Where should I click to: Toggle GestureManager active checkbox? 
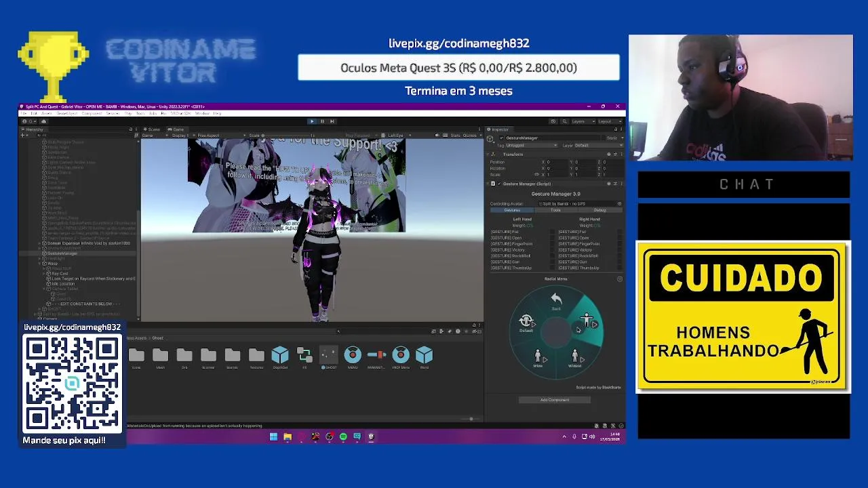[501, 138]
